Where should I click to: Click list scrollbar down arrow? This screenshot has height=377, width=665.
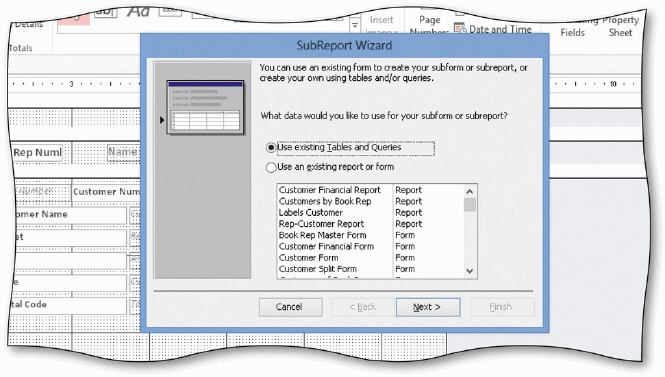tap(469, 271)
